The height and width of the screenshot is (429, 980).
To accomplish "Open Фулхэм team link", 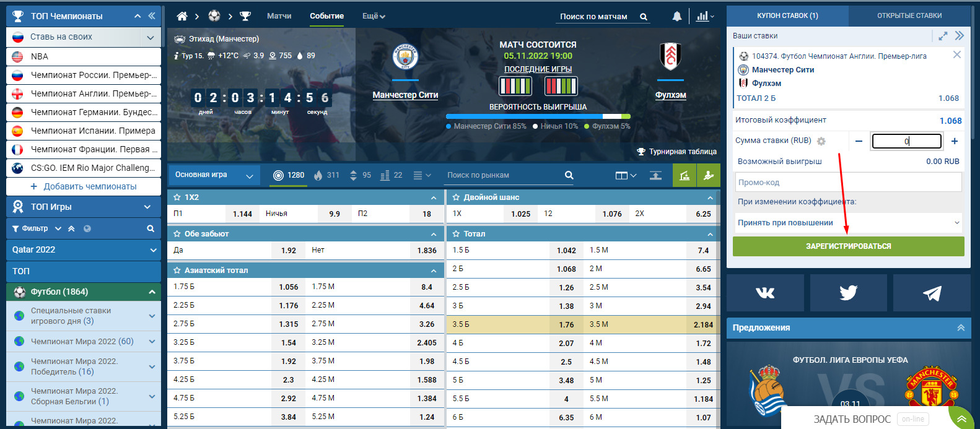I will [670, 95].
